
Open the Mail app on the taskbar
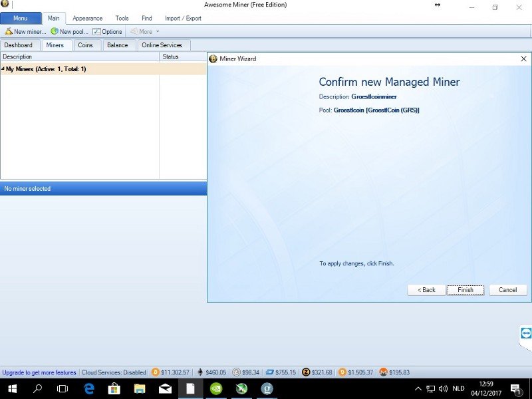(165, 388)
